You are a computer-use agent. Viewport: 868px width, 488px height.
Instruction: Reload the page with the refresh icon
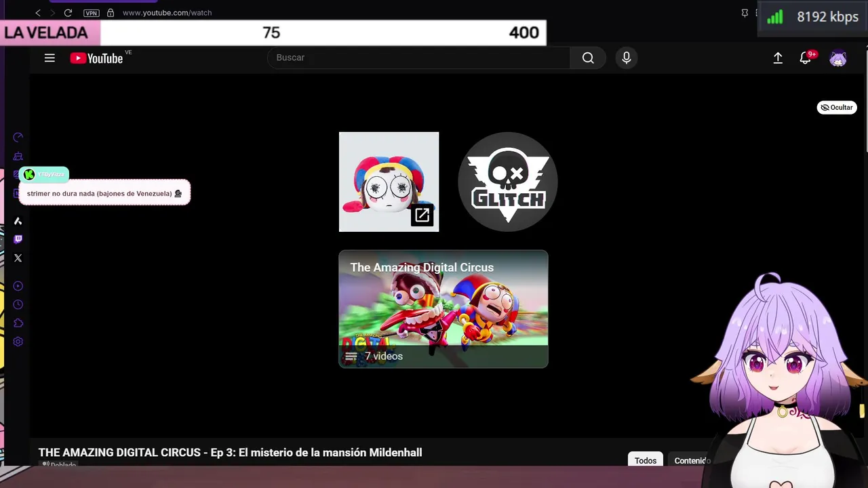point(68,13)
